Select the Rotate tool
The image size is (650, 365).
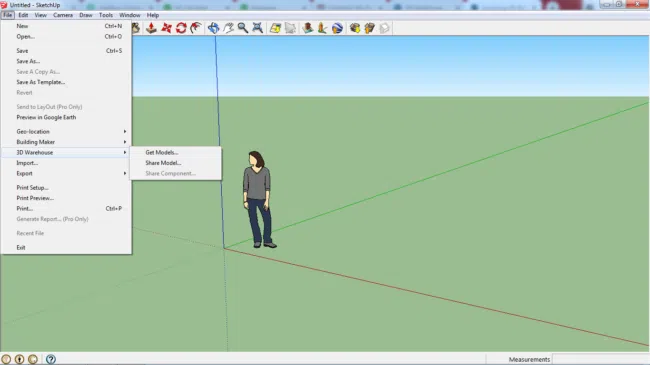coord(181,28)
